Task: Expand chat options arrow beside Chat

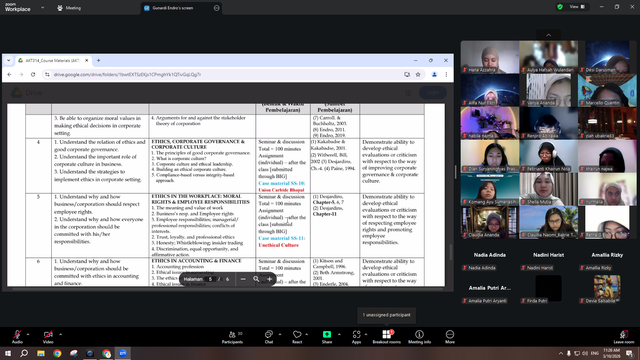Action: (280, 334)
